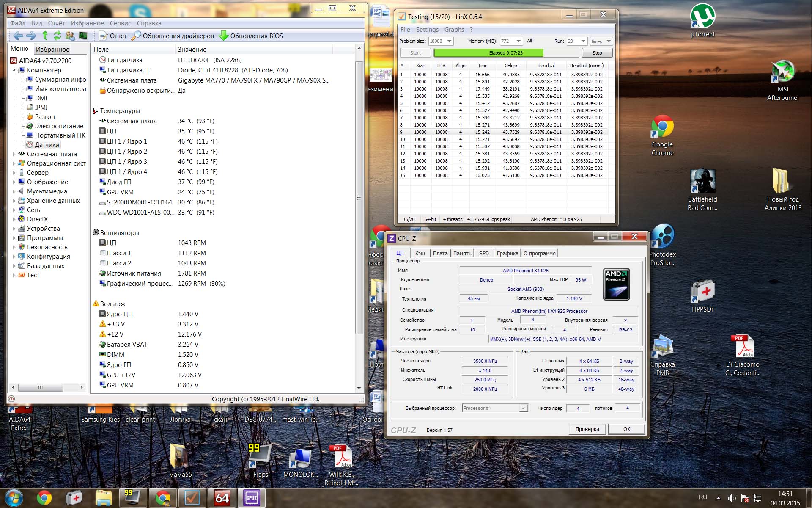Click the green up-level arrow icon
The width and height of the screenshot is (812, 508).
(45, 36)
